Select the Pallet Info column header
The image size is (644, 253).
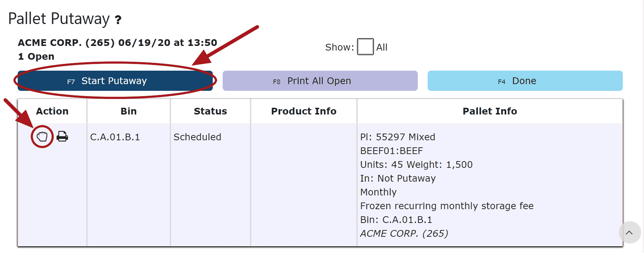tap(490, 111)
